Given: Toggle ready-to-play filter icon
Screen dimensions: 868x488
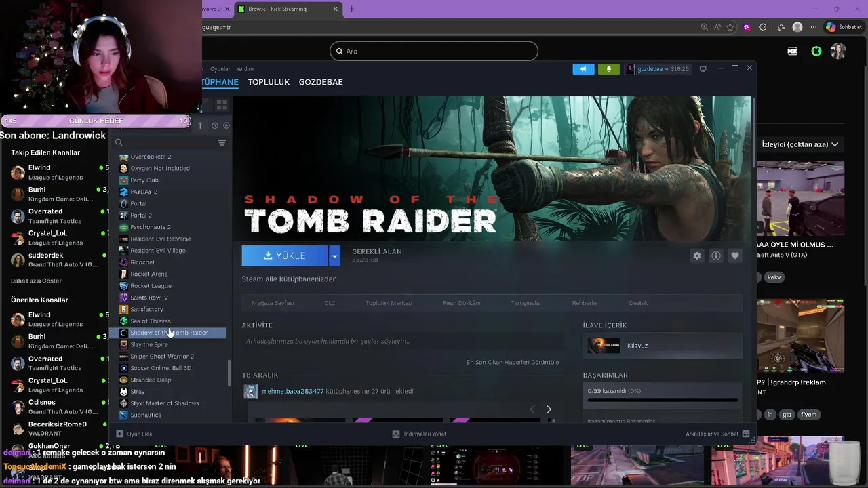Looking at the screenshot, I should point(226,125).
